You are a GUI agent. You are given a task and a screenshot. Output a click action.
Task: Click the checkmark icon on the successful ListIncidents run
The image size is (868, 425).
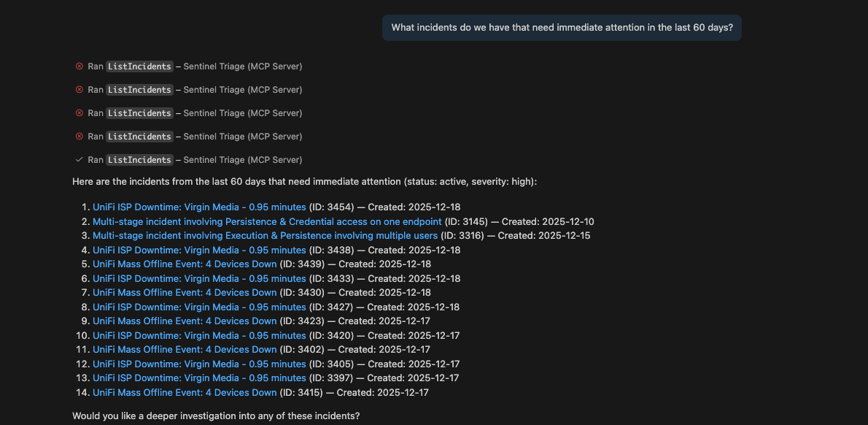(x=80, y=160)
